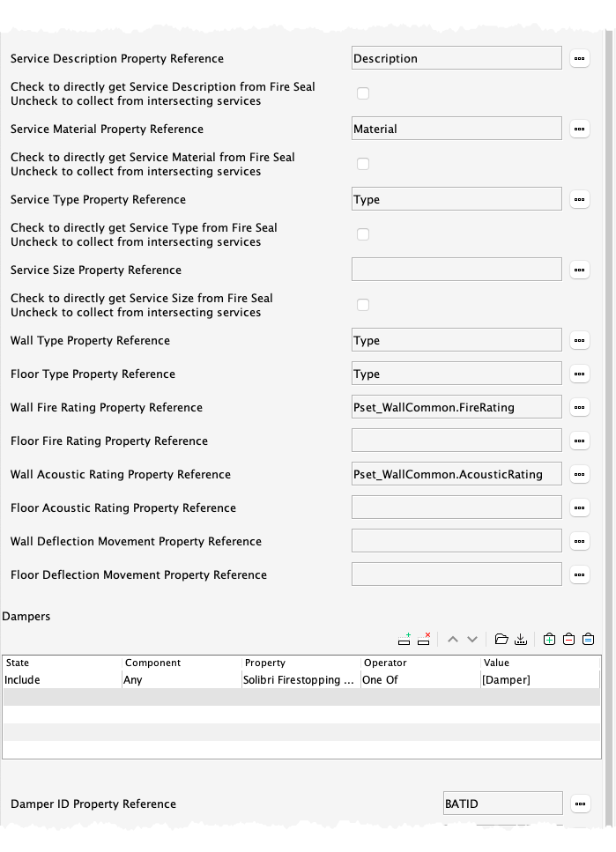Open browse button for Service Type Property Reference
Screen dimensions: 616x852
tap(580, 199)
